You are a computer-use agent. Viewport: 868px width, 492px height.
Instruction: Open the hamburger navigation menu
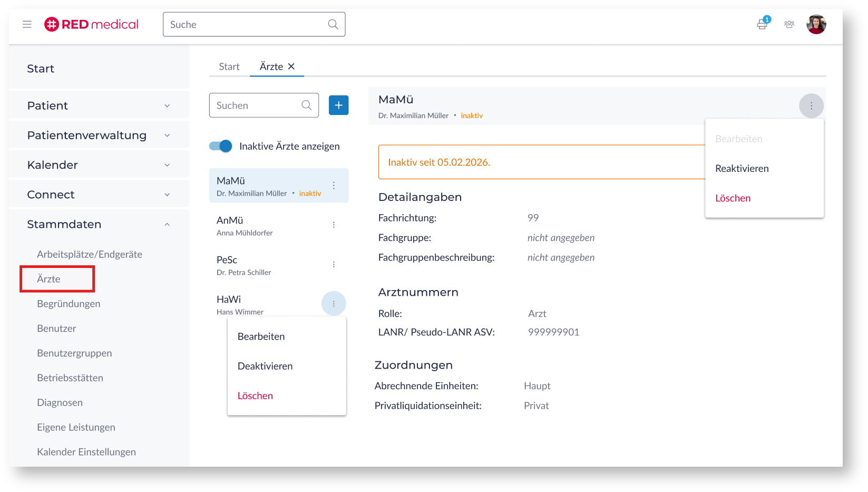[27, 24]
